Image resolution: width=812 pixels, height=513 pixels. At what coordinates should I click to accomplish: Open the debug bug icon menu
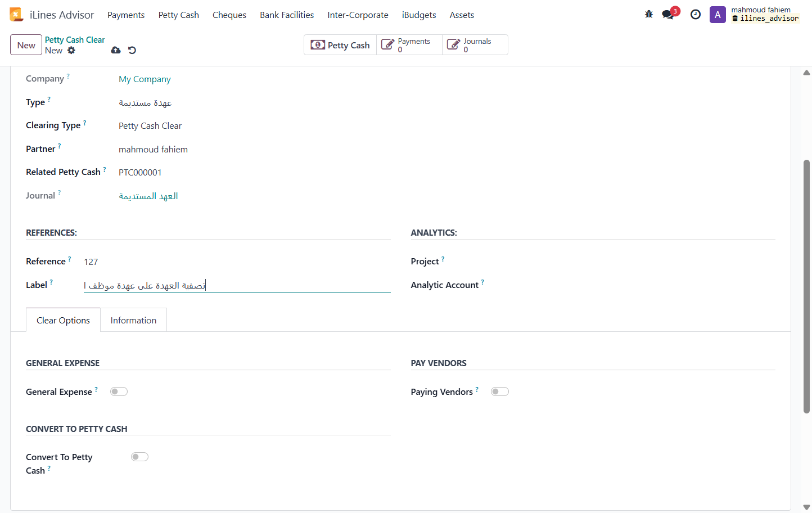(x=649, y=15)
